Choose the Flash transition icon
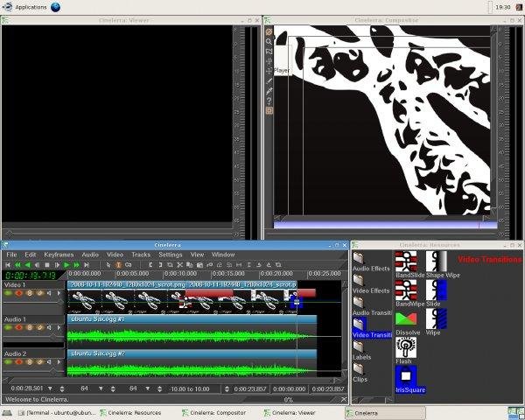The width and height of the screenshot is (525, 420). (x=405, y=346)
